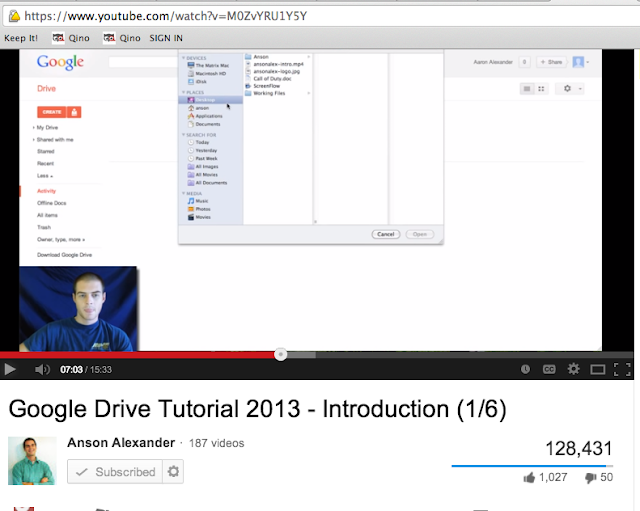Select Call of Duty.doc file

pos(269,79)
